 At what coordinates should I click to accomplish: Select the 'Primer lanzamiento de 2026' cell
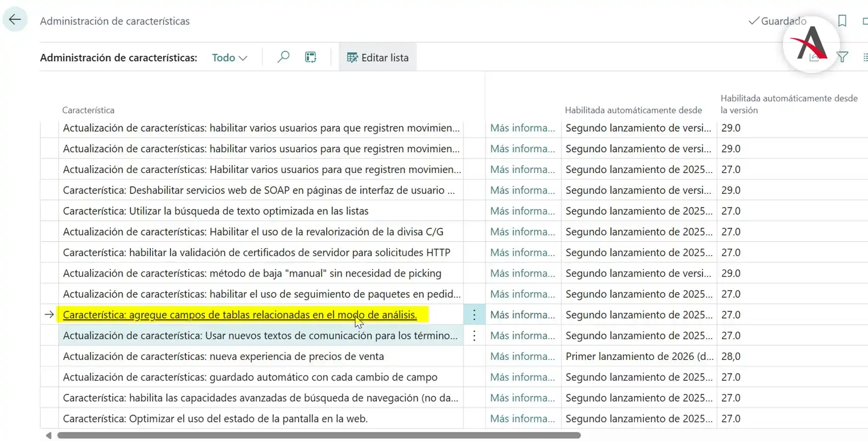[x=639, y=356]
